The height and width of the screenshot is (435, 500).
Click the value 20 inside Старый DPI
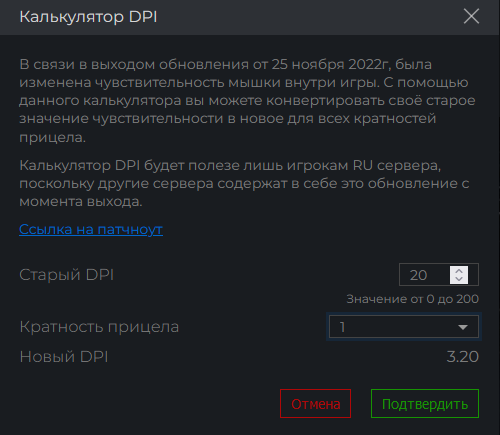click(x=418, y=275)
